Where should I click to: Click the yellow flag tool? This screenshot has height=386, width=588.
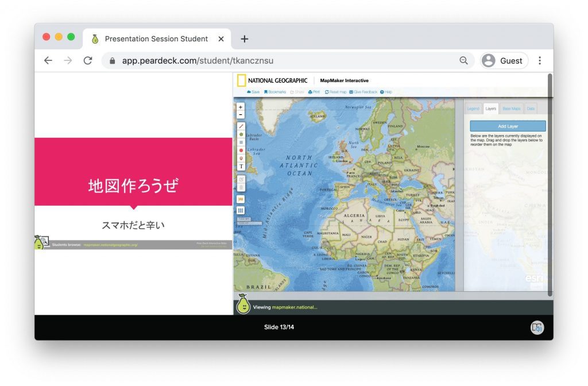point(241,199)
